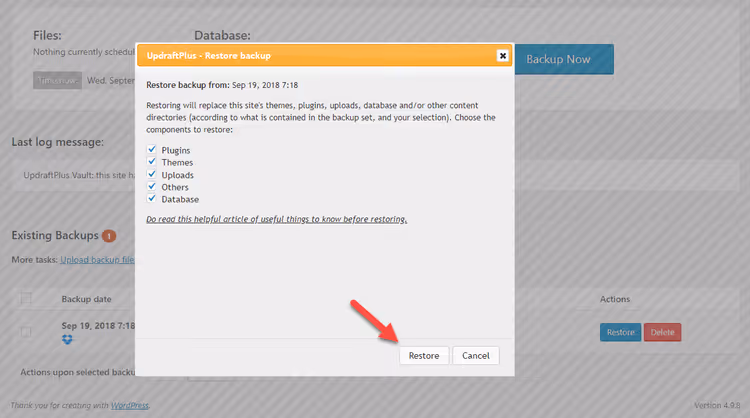Open the WordPress footer link
This screenshot has width=750, height=418.
(x=130, y=406)
